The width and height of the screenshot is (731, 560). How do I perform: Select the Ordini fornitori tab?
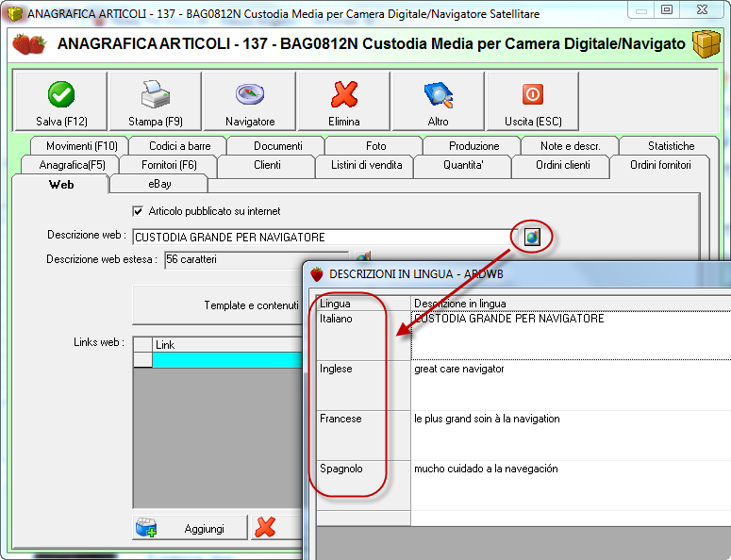[x=660, y=165]
